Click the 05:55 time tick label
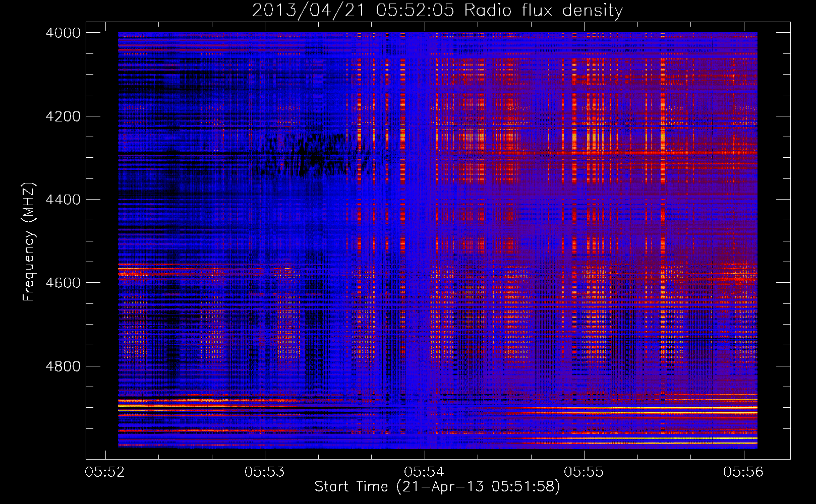Screen dimensions: 816x504 coord(584,472)
